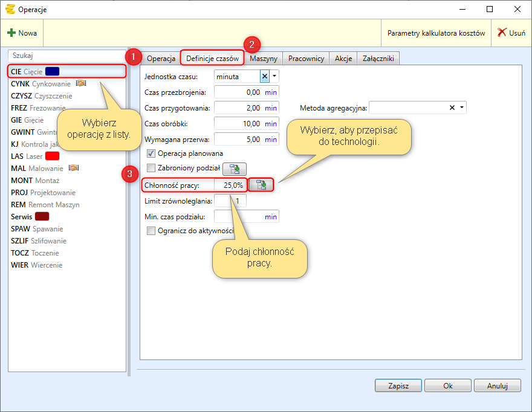This screenshot has height=412, width=532.
Task: Click the Szukaj search field
Action: (x=66, y=55)
